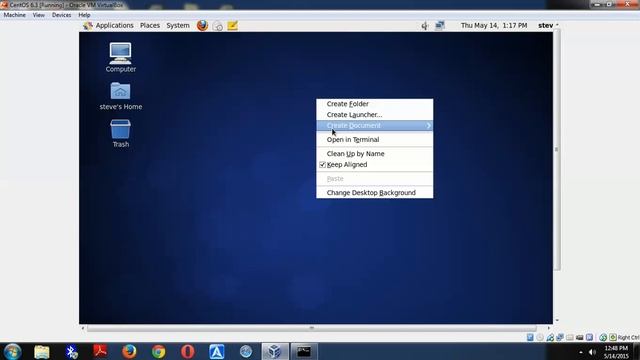Screen dimensions: 640x360
Task: Click the Windows volume tray icon
Action: click(x=592, y=352)
